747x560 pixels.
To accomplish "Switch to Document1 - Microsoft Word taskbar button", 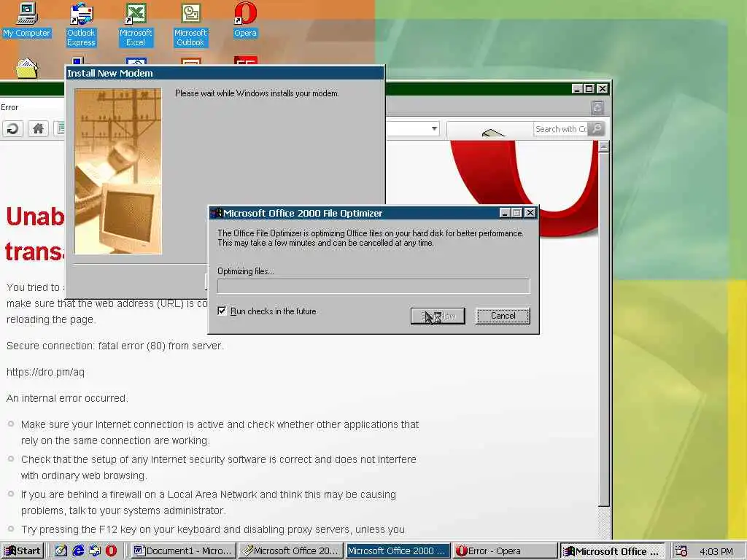I will [183, 551].
